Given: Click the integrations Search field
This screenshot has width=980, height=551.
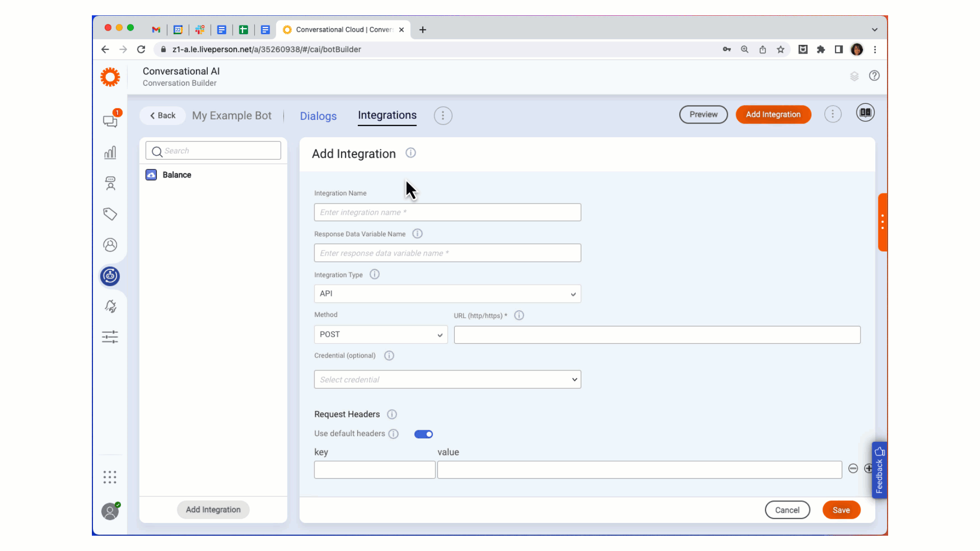Looking at the screenshot, I should coord(213,151).
